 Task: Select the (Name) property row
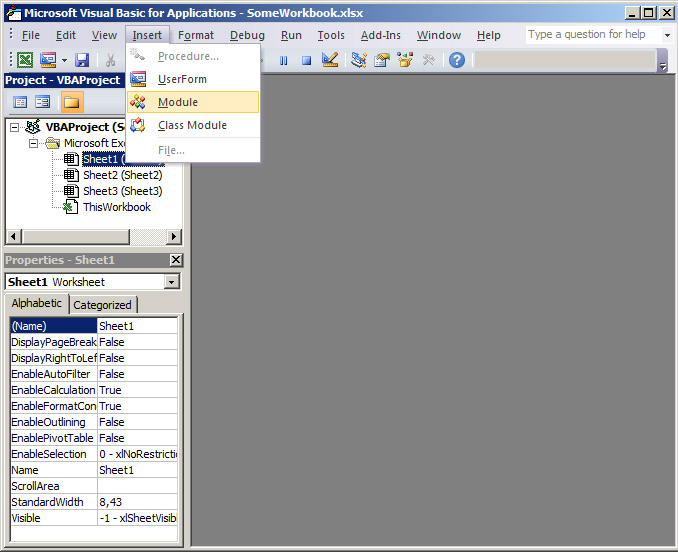[94, 326]
